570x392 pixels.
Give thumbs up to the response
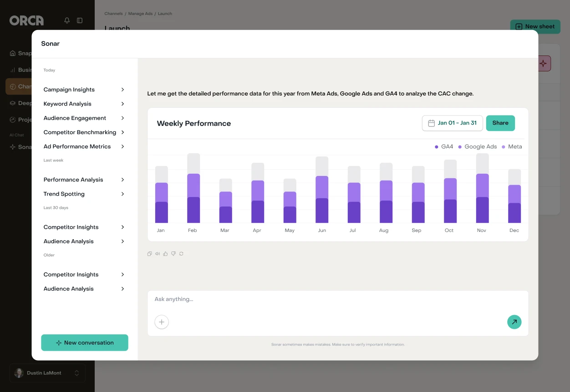coord(165,254)
